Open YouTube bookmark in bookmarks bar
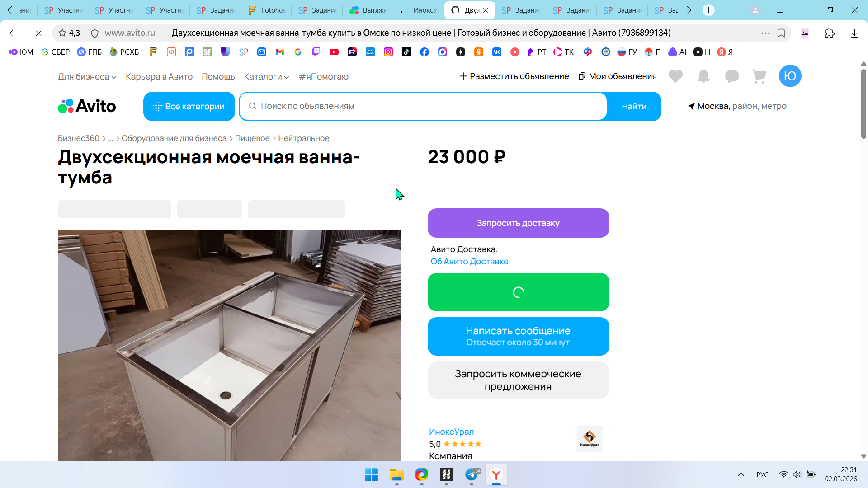Image resolution: width=868 pixels, height=488 pixels. 334,52
